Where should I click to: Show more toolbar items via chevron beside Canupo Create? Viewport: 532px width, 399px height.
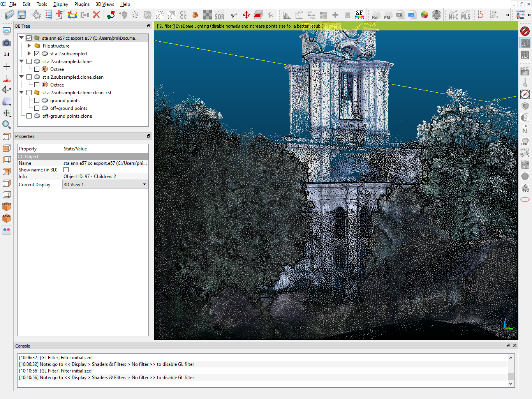(x=529, y=15)
